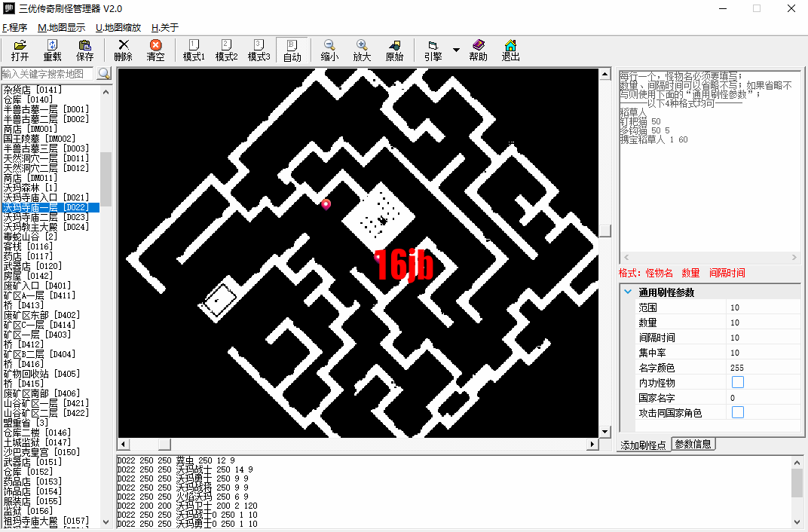Select 沃玛寺庙二层 [D023] in map list
Viewport: 808px width, 532px height.
[x=46, y=217]
